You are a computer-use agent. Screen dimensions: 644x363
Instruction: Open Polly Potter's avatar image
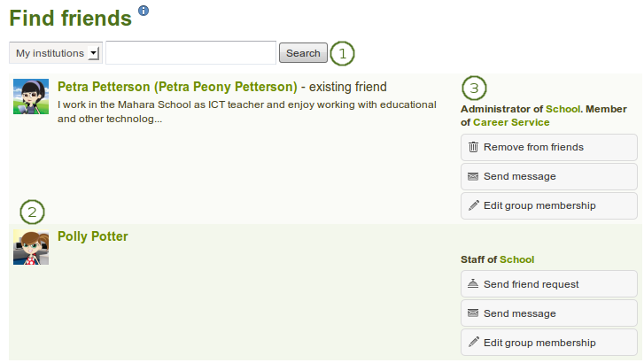pyautogui.click(x=31, y=247)
